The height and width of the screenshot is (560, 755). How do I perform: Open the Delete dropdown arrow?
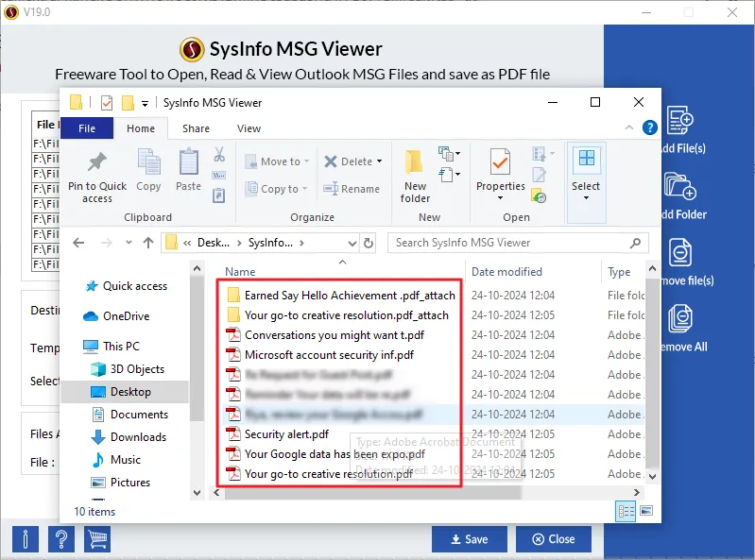pyautogui.click(x=380, y=161)
